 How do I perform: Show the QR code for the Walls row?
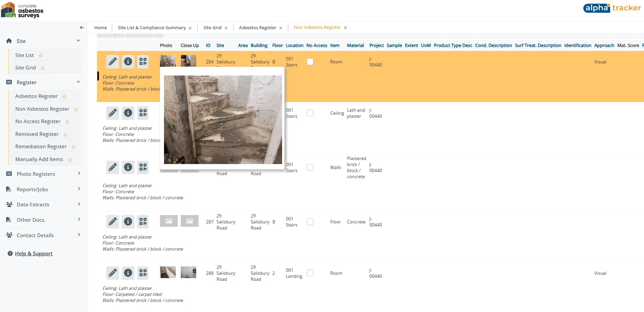[143, 167]
